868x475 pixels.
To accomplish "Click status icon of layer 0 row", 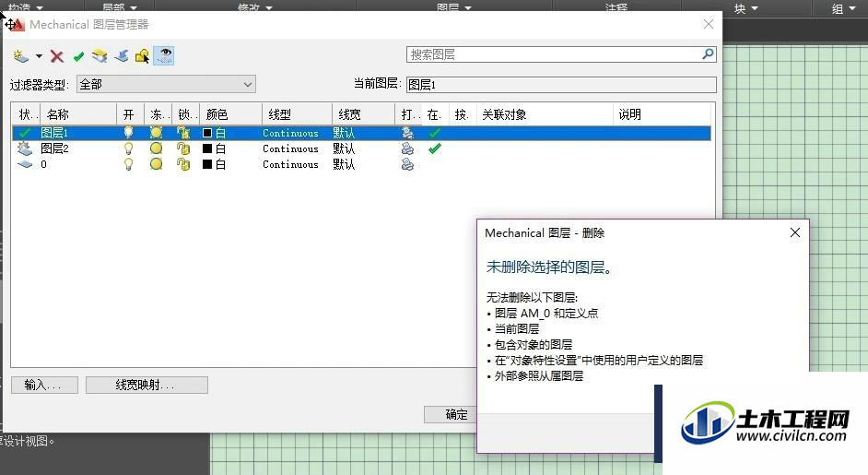I will click(x=25, y=164).
